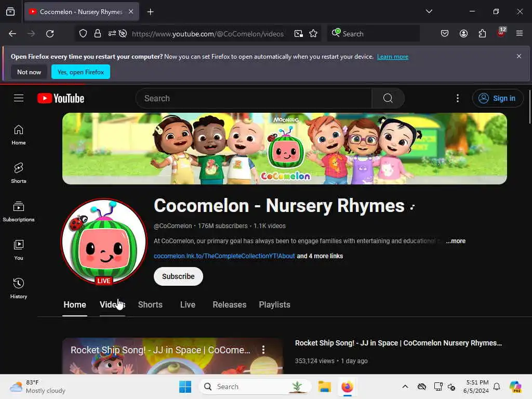This screenshot has width=532, height=399.
Task: Go back to the previous page
Action: (x=12, y=34)
